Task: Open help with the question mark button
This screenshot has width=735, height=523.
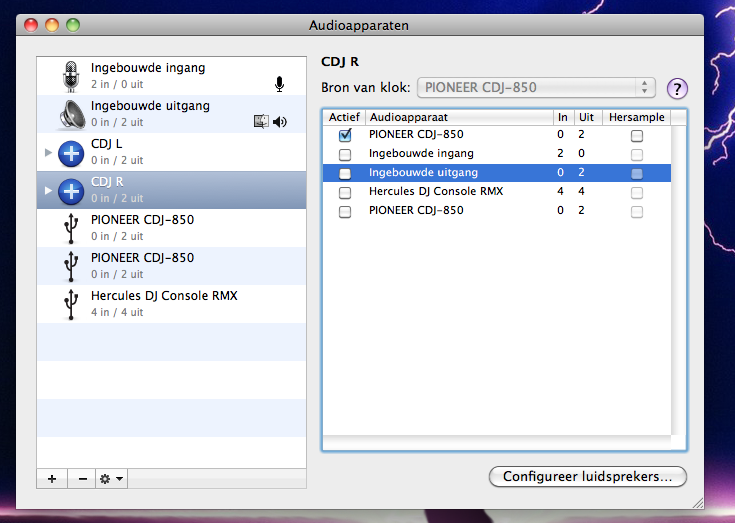Action: [677, 88]
